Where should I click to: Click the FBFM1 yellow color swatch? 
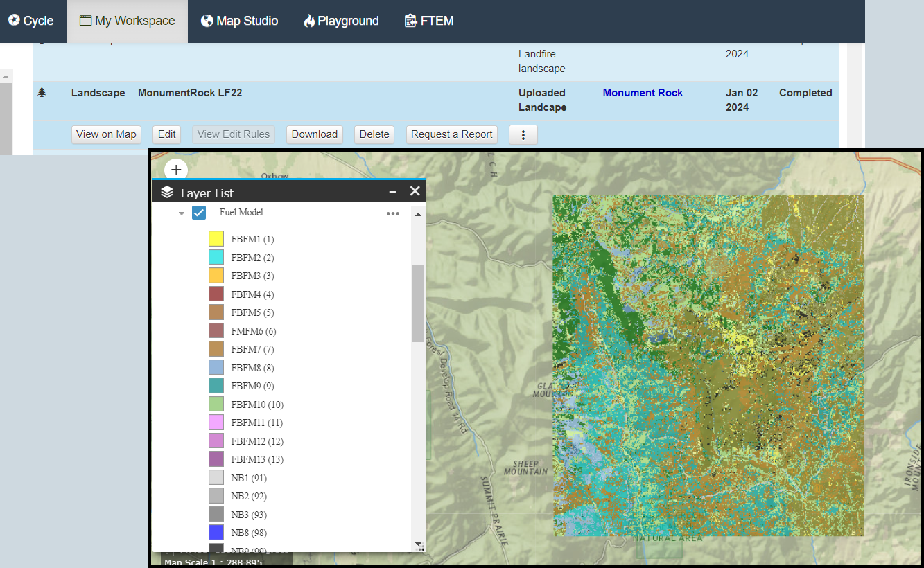coord(216,239)
